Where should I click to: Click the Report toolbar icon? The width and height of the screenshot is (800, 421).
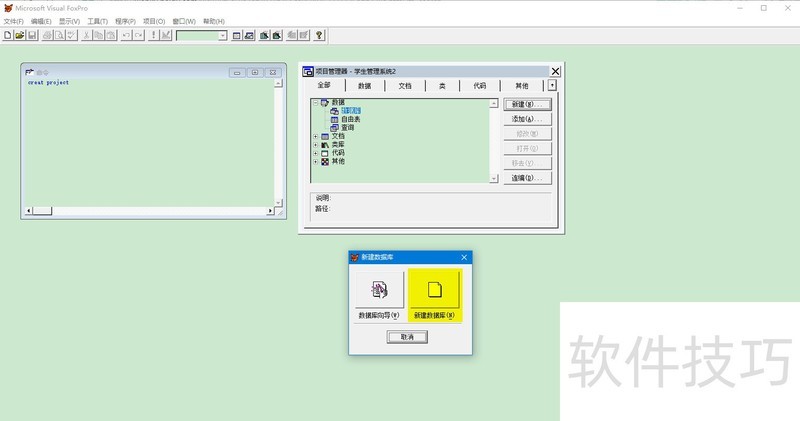tap(277, 35)
